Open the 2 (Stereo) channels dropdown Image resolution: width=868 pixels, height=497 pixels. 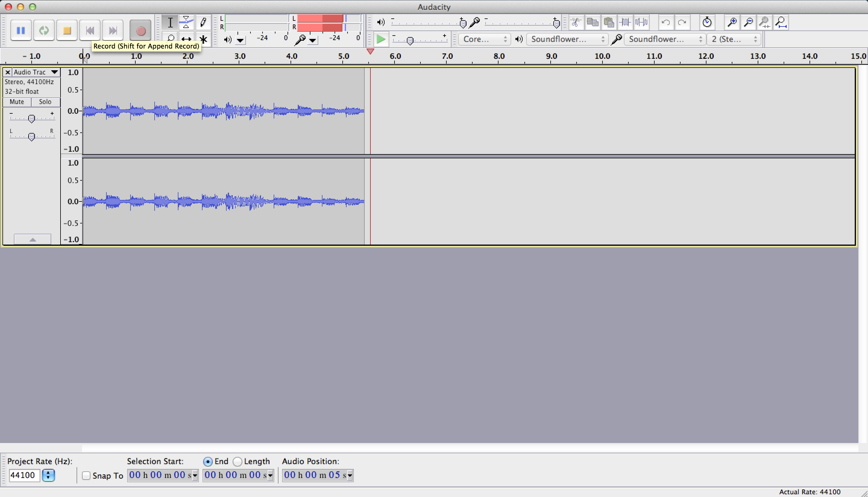734,39
